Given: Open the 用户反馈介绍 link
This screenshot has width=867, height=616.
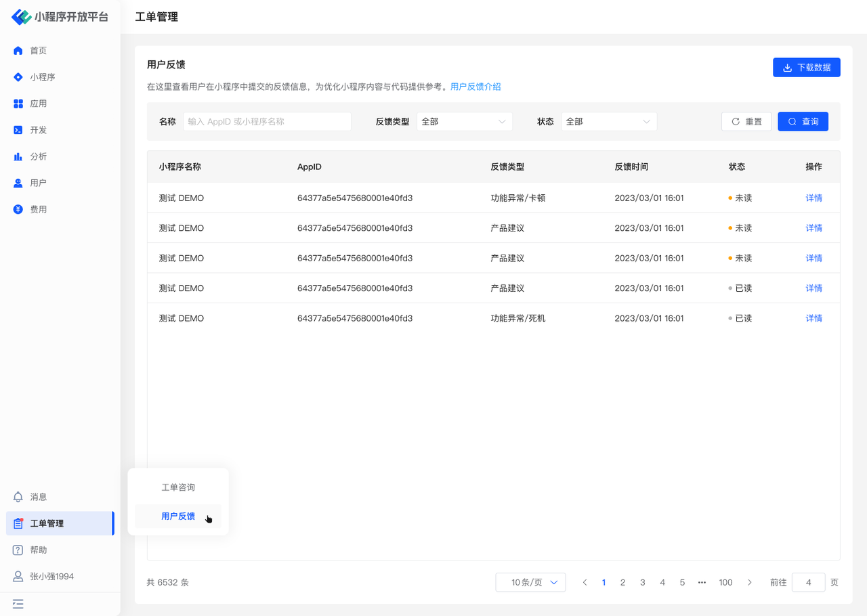Looking at the screenshot, I should (x=475, y=87).
